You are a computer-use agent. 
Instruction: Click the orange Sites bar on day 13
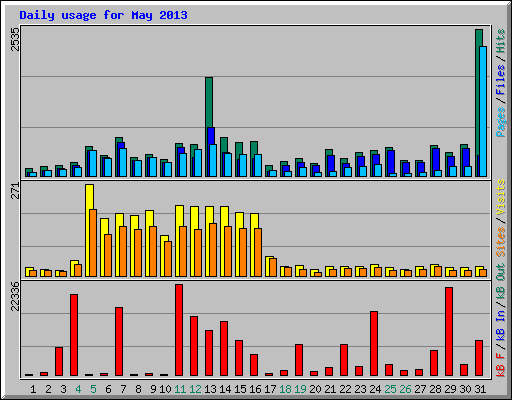[x=213, y=250]
